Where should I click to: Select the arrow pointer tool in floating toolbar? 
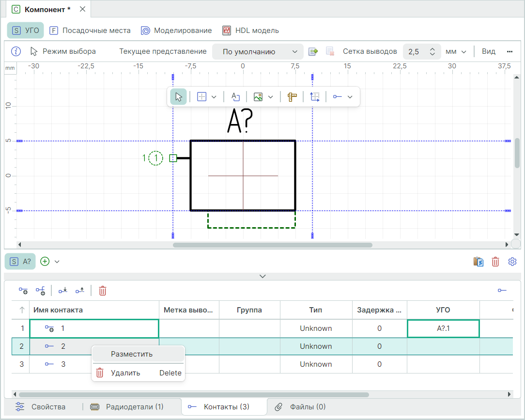coord(178,97)
